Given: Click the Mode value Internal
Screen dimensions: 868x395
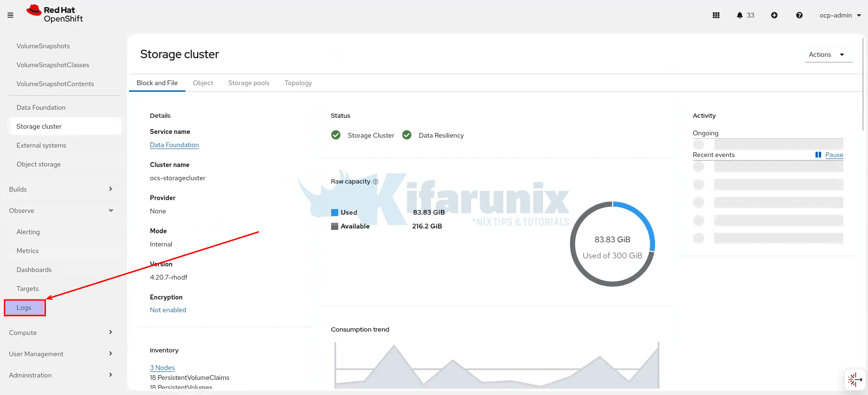Looking at the screenshot, I should [161, 244].
